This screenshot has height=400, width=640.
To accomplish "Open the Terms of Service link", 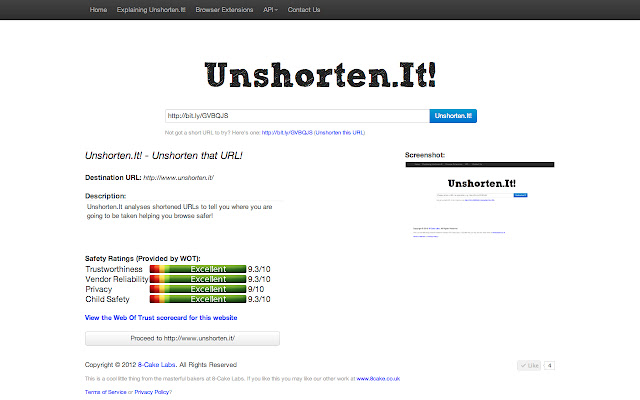I will point(105,392).
